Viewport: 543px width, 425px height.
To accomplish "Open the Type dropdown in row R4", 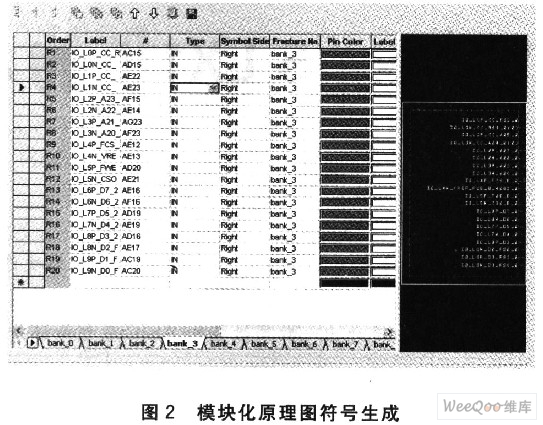I will [x=214, y=88].
